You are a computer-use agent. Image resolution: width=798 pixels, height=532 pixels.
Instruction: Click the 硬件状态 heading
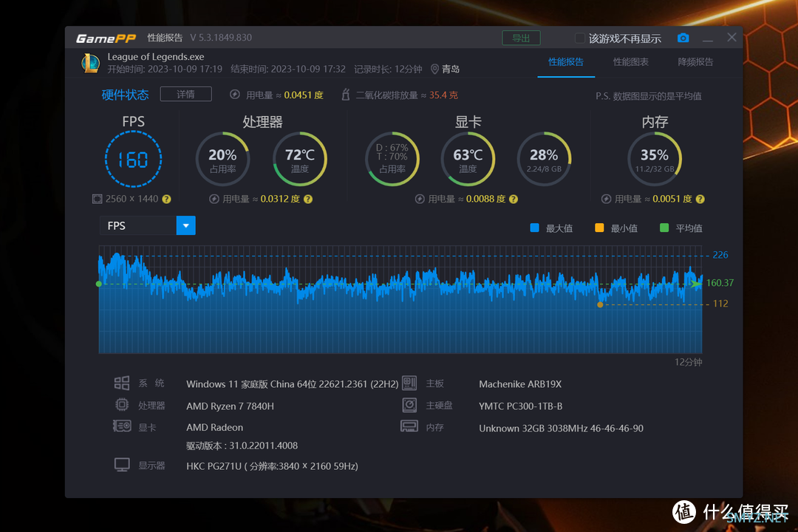[x=125, y=95]
